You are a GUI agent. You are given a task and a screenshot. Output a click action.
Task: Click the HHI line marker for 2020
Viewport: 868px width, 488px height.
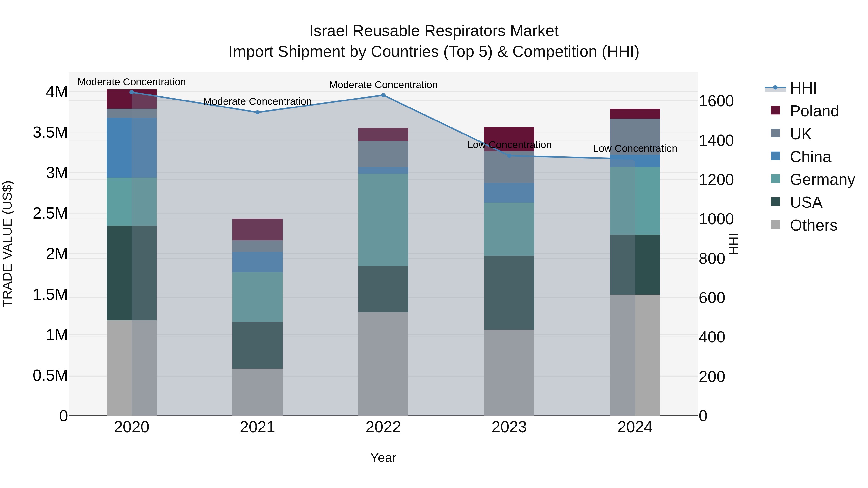click(x=132, y=92)
